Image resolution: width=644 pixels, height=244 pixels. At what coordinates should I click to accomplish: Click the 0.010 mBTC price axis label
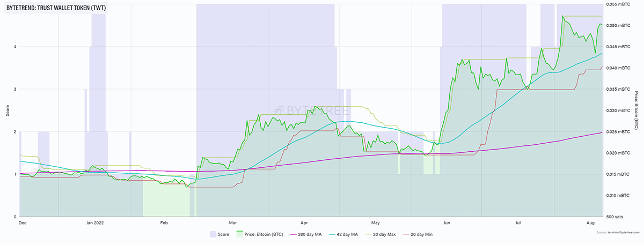tap(617, 195)
